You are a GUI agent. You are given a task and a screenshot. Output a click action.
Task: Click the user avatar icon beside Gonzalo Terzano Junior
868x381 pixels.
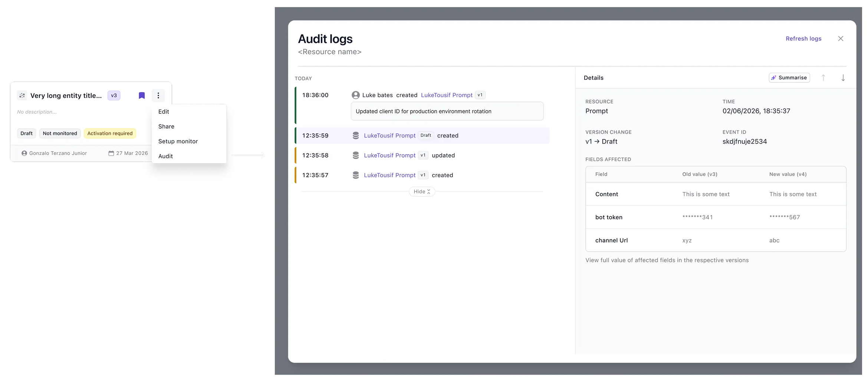click(x=24, y=153)
